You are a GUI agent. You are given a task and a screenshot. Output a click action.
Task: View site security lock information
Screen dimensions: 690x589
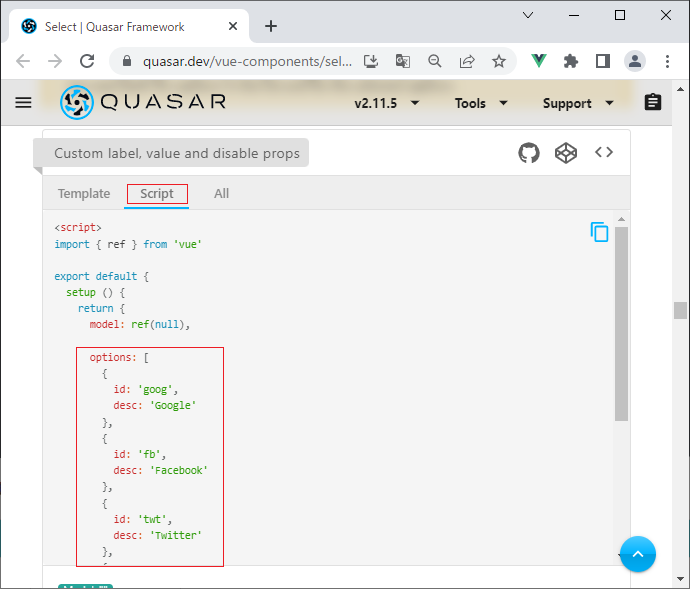point(127,61)
